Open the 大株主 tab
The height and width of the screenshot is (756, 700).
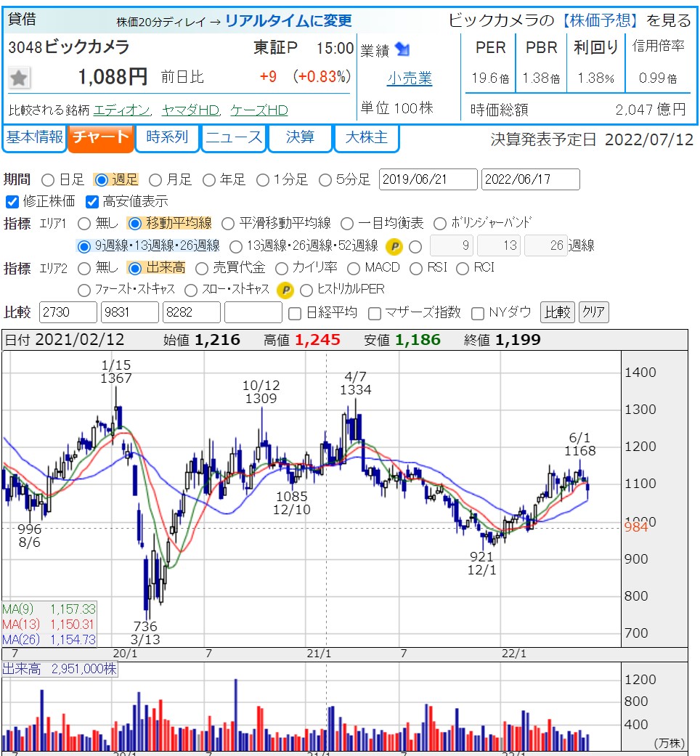pyautogui.click(x=367, y=137)
